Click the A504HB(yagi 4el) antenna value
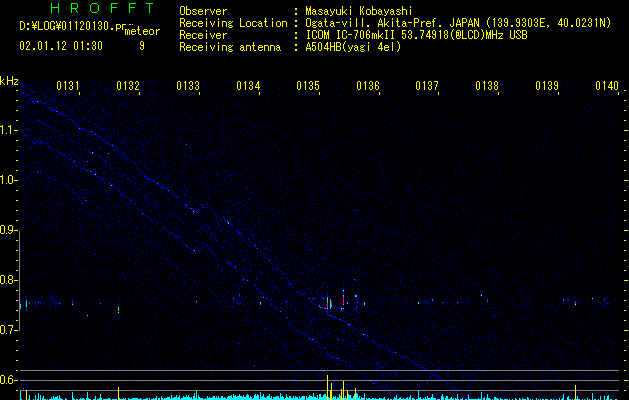The width and height of the screenshot is (629, 400). point(353,47)
